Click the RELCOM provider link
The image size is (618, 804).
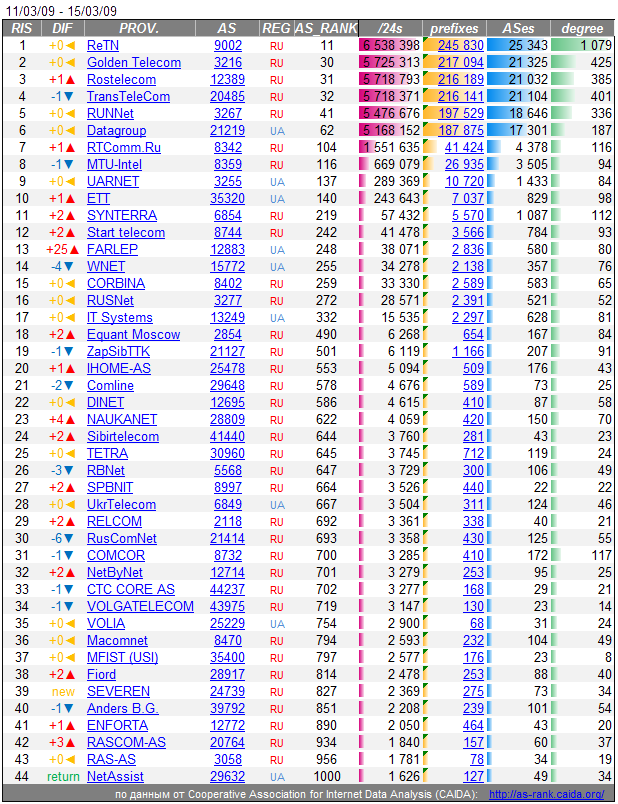click(x=114, y=521)
